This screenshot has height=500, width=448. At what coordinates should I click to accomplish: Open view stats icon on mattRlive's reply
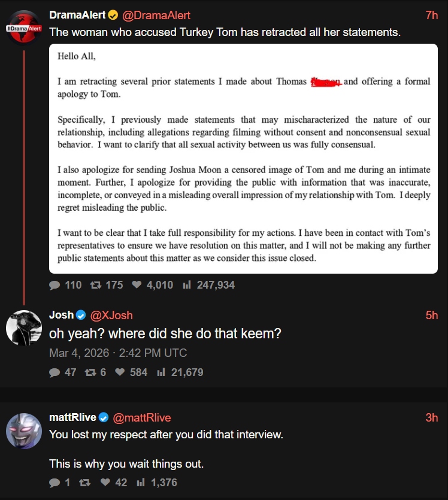click(141, 482)
